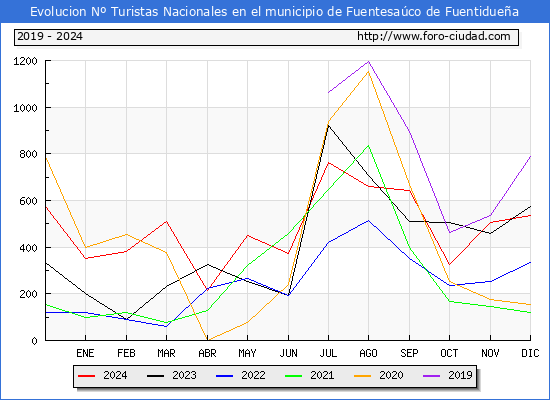Click the ABR month axis label

tap(207, 353)
